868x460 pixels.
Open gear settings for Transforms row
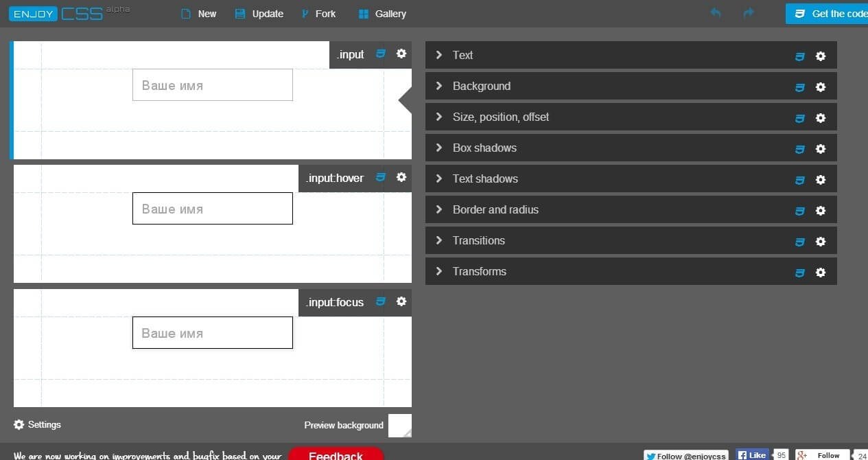(x=820, y=273)
